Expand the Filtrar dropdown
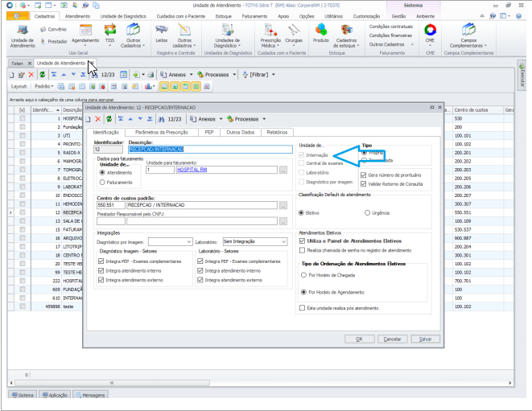This screenshot has height=411, width=532. tap(274, 75)
